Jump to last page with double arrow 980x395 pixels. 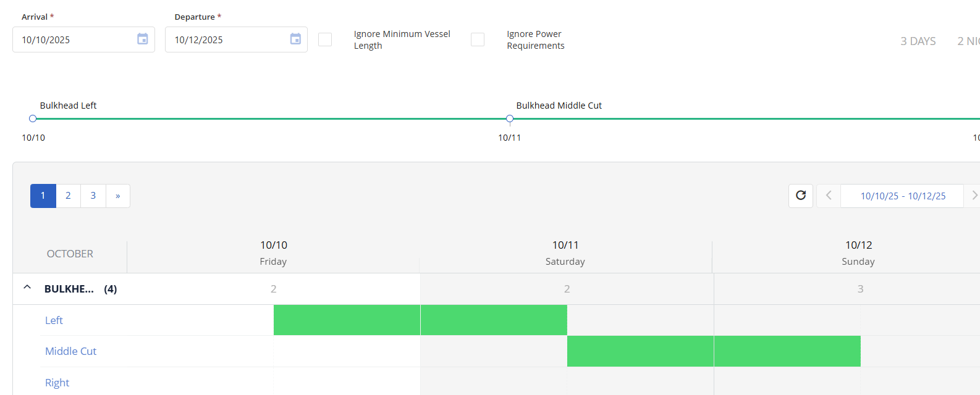coord(117,196)
